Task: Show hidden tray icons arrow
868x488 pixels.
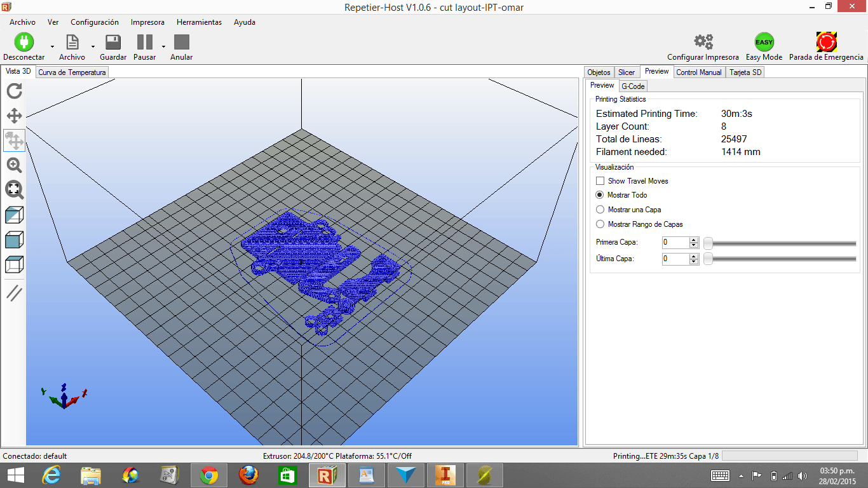Action: (741, 475)
